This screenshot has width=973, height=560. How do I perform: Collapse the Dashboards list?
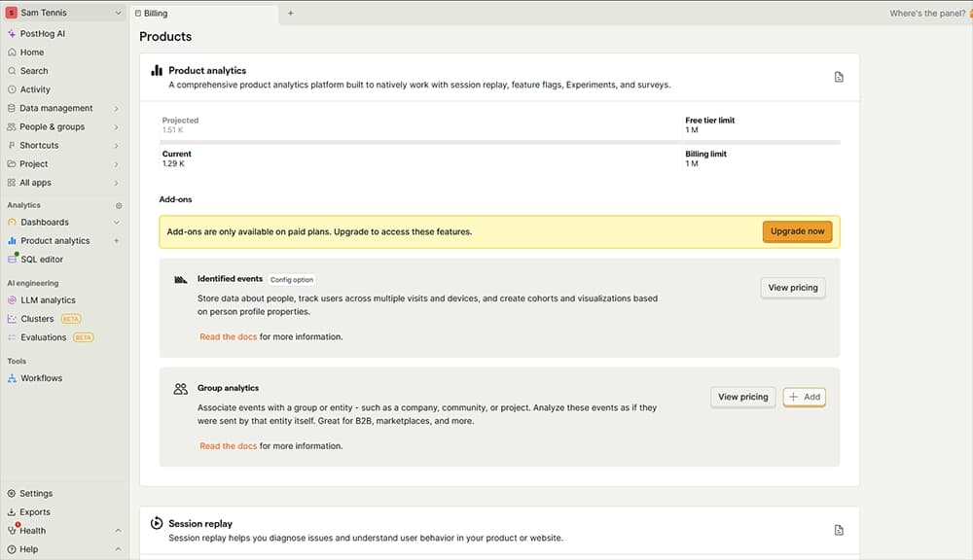click(115, 222)
